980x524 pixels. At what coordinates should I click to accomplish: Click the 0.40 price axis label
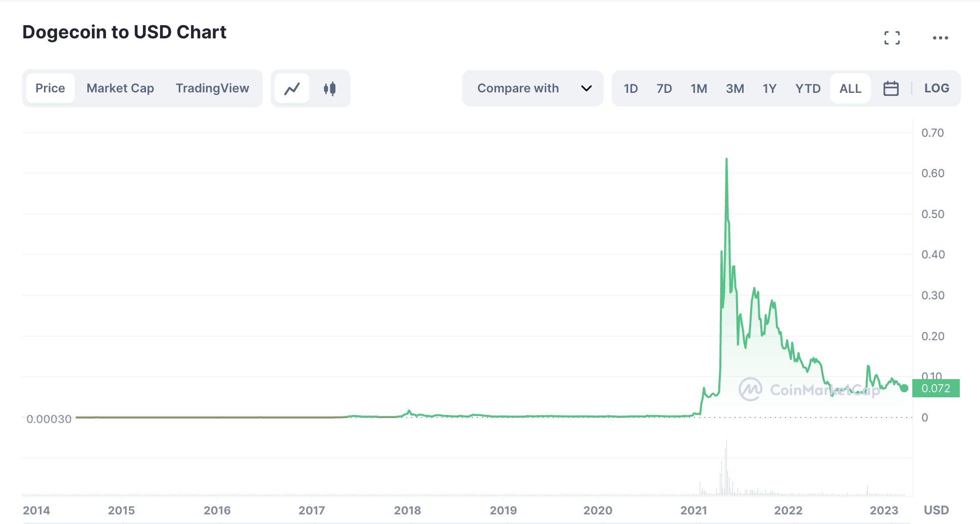click(x=933, y=254)
